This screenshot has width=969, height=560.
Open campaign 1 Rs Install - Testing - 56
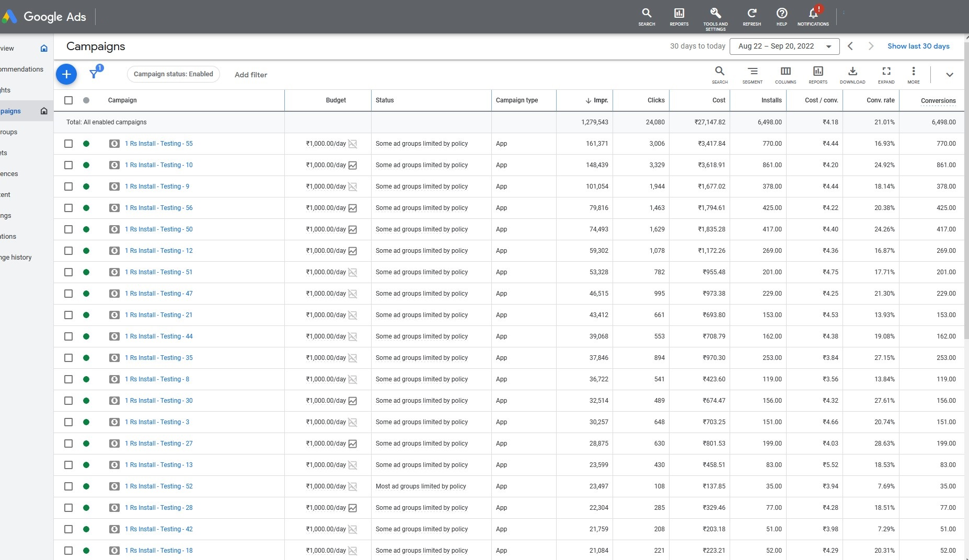click(x=158, y=208)
